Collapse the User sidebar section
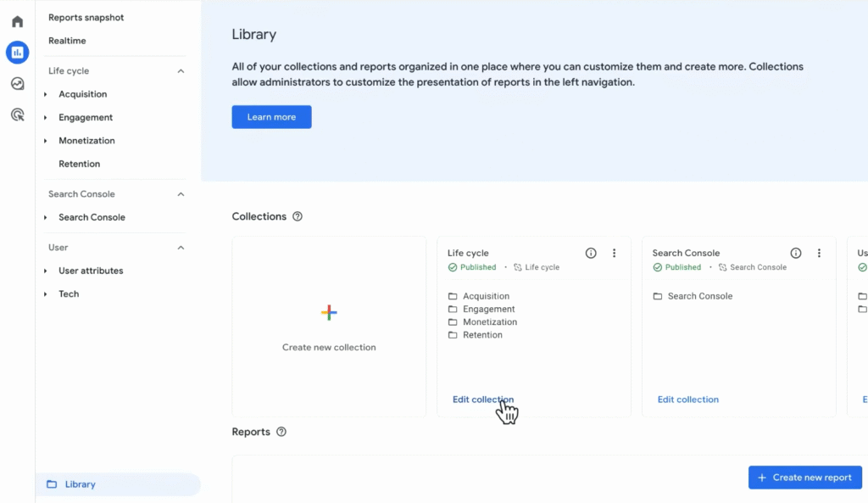 pyautogui.click(x=181, y=248)
